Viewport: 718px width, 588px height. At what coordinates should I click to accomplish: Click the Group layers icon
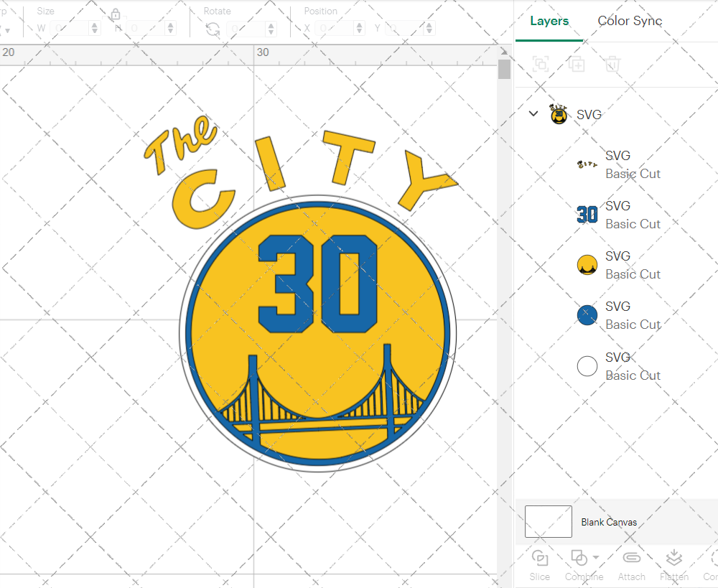[541, 64]
